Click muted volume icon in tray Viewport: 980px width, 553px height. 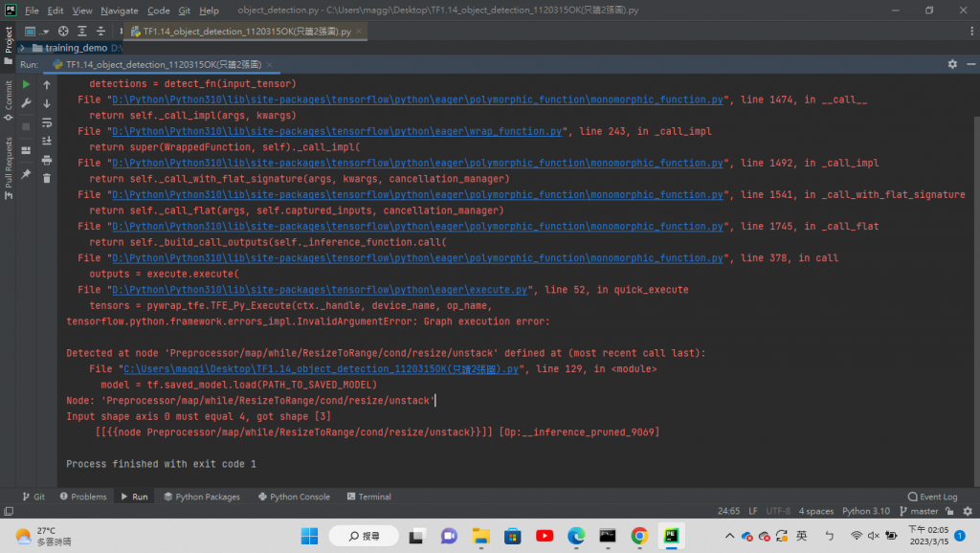click(x=874, y=536)
